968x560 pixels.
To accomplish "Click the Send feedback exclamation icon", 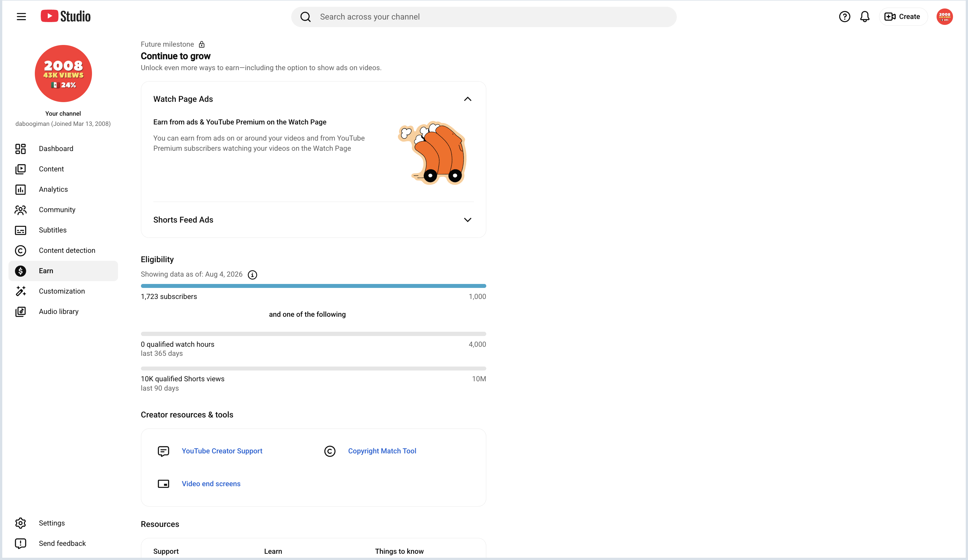I will point(20,543).
